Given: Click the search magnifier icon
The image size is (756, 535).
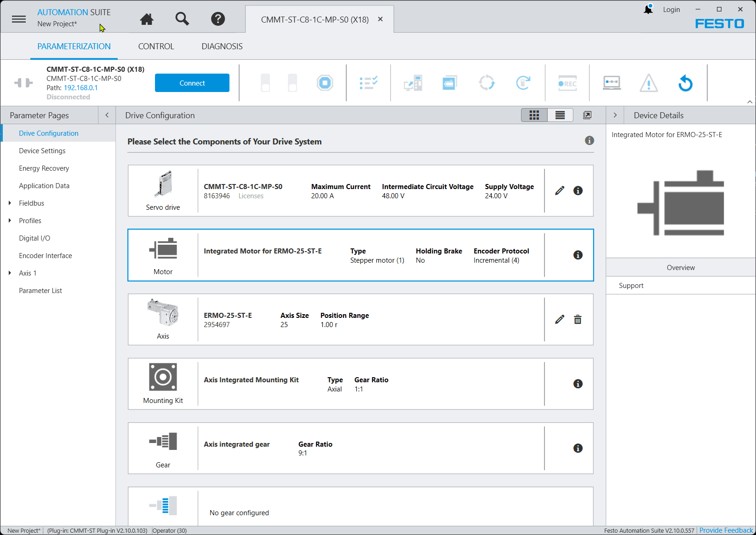Looking at the screenshot, I should tap(182, 19).
